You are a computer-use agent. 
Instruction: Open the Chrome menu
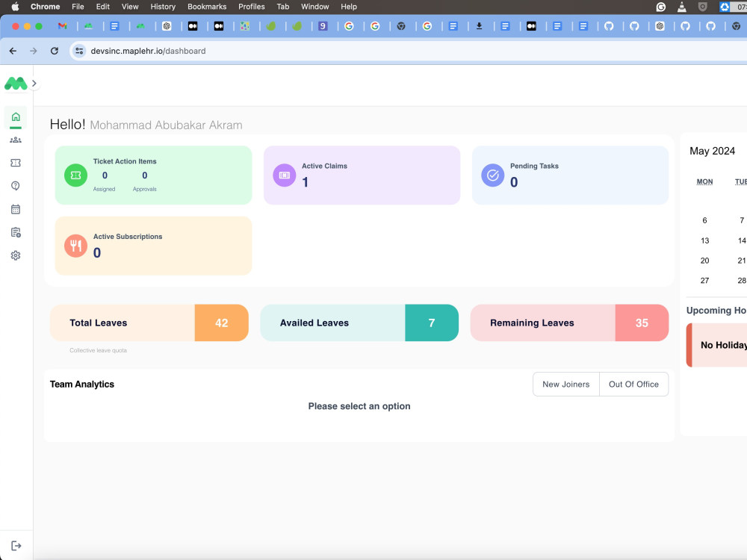(x=46, y=7)
